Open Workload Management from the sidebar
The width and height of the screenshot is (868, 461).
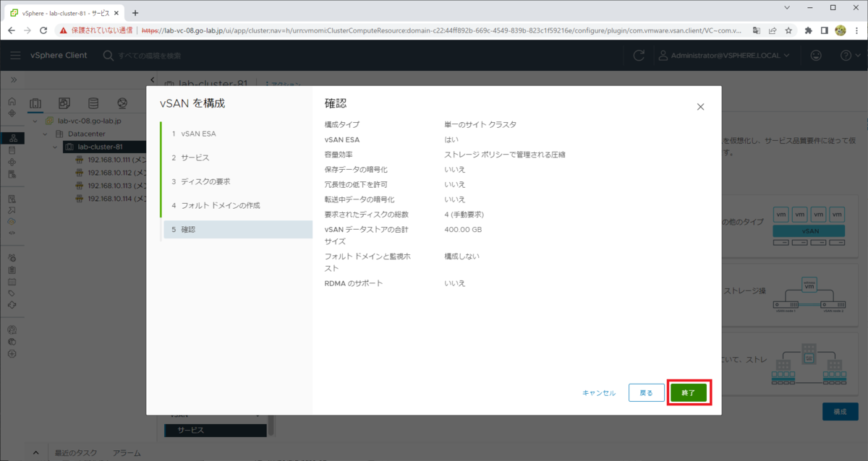pyautogui.click(x=12, y=163)
